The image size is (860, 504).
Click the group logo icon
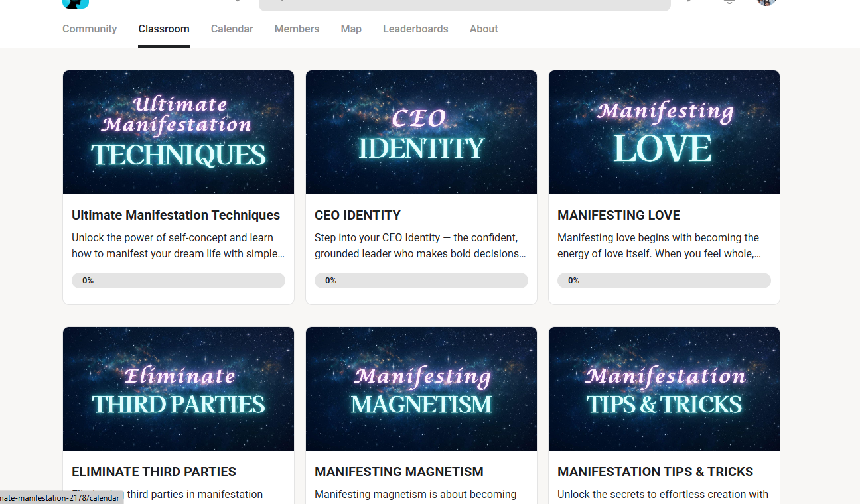click(x=76, y=3)
